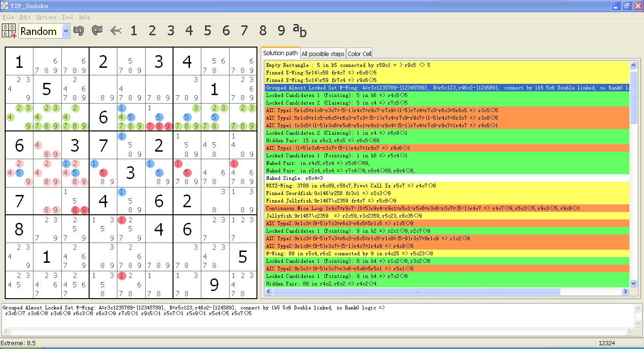Select digit 9 in the toolbar
644x349 pixels.
point(281,31)
